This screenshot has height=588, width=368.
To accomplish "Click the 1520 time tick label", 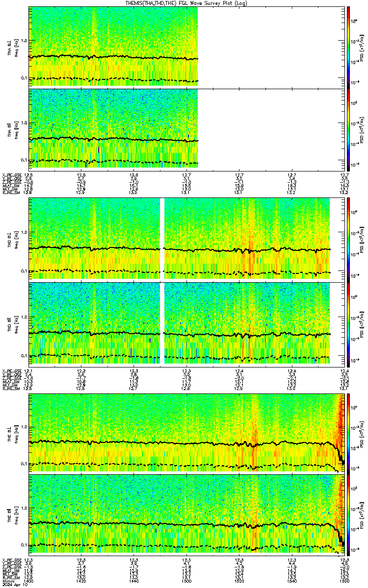I will (x=239, y=581).
